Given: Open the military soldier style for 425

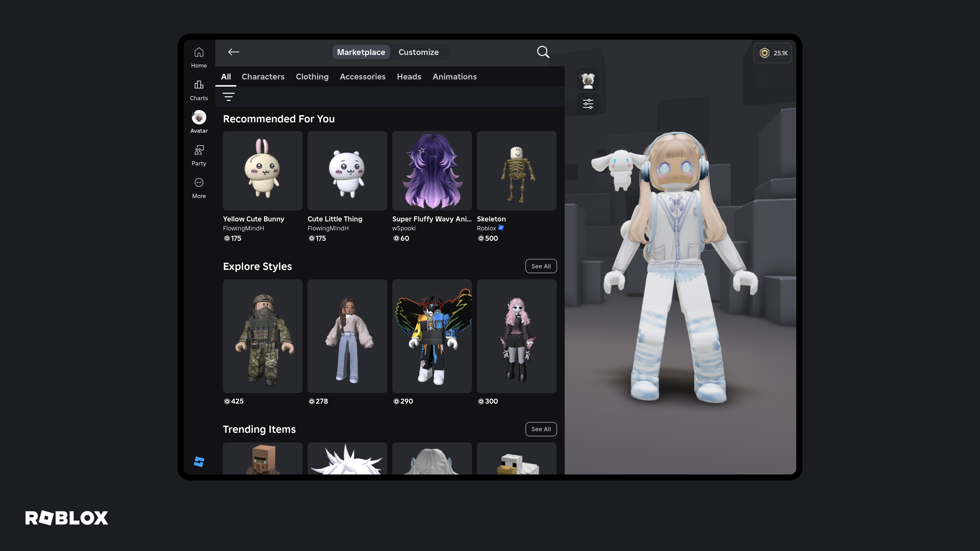Looking at the screenshot, I should point(263,336).
